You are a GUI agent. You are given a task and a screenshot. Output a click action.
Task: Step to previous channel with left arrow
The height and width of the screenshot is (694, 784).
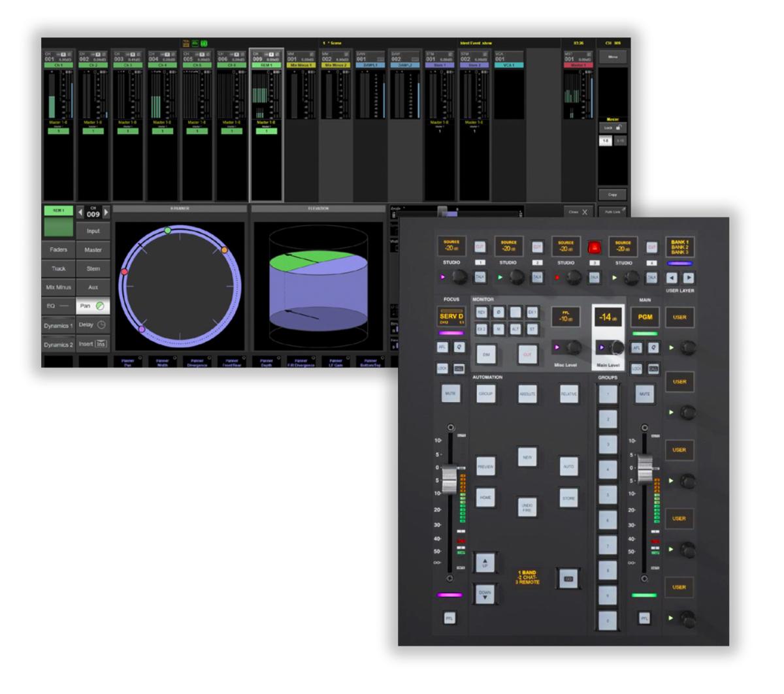pyautogui.click(x=81, y=213)
